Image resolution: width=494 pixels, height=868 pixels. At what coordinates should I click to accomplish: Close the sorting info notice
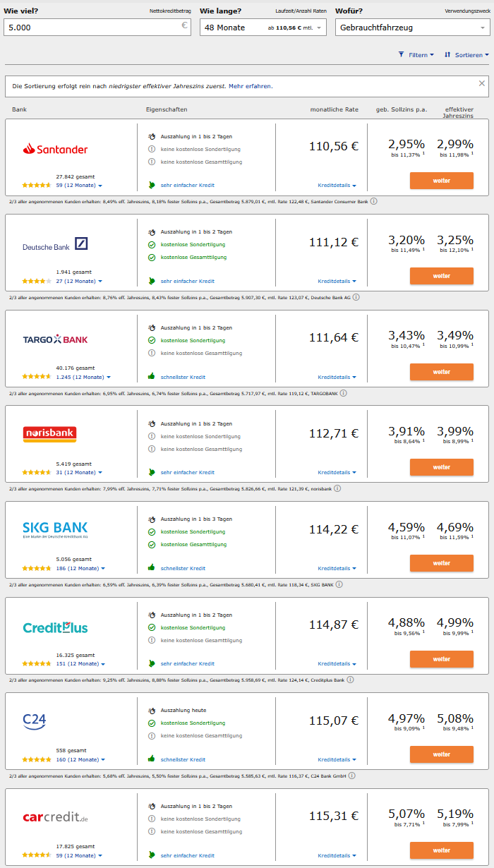pos(482,83)
